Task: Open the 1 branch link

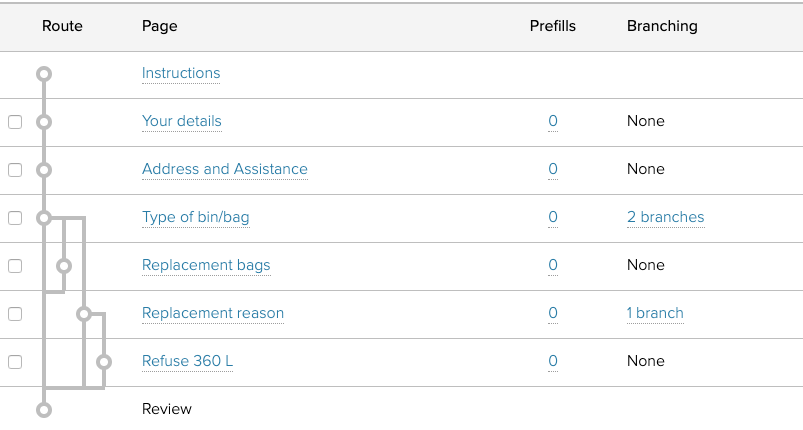Action: [655, 313]
